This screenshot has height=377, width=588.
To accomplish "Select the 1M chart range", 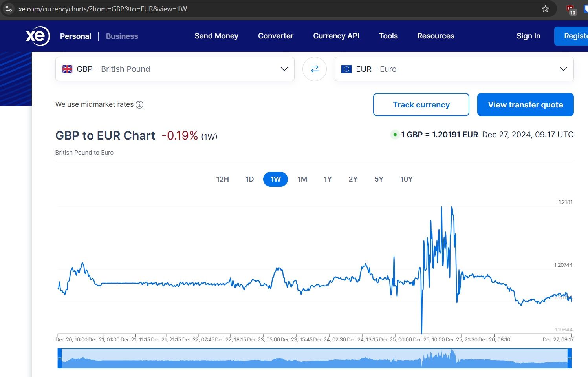I will [302, 179].
